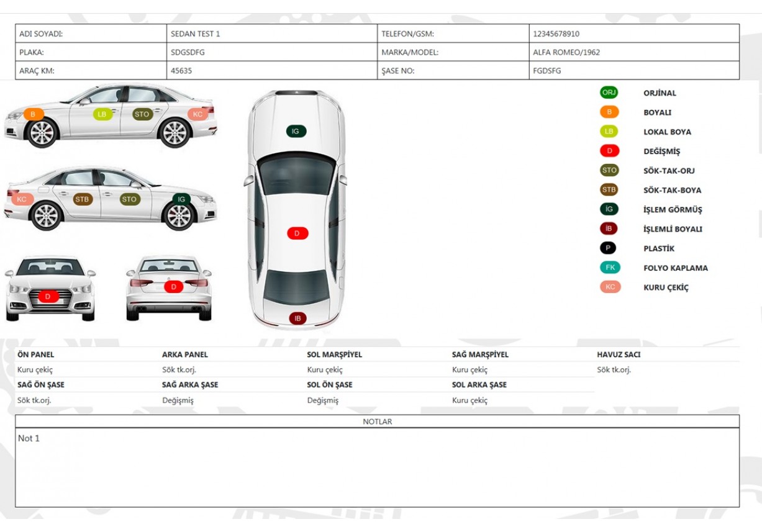Image resolution: width=762 pixels, height=532 pixels.
Task: Click the İŞLEMLİ BOYALI legend label
Action: 673,229
